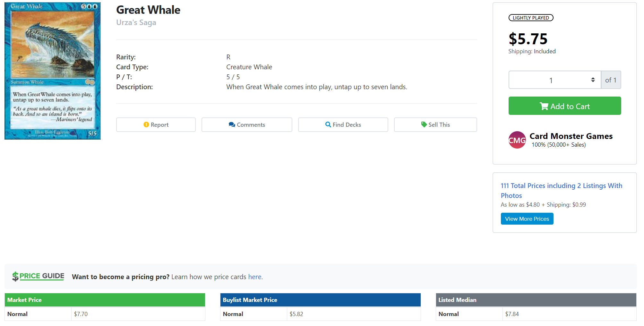Click the Great Whale card image
The height and width of the screenshot is (326, 644).
tap(53, 71)
